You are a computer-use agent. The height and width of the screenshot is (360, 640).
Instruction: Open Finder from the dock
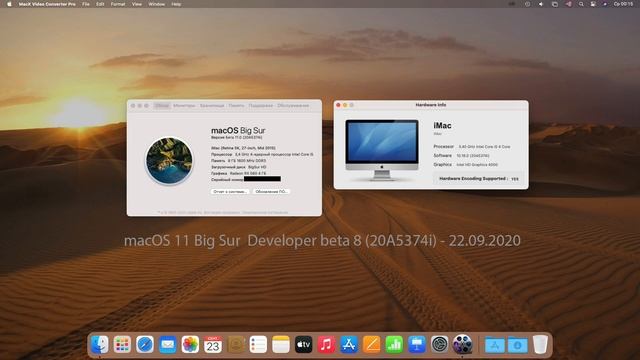coord(100,344)
